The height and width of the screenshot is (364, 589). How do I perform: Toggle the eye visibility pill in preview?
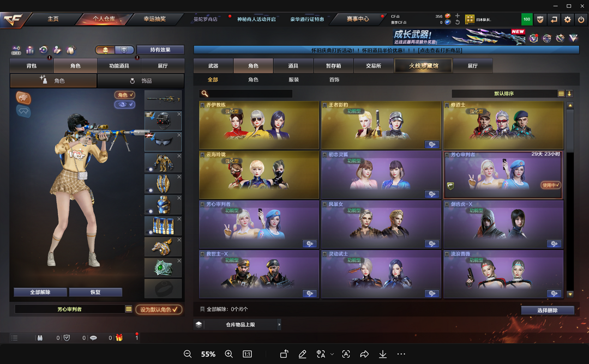125,105
